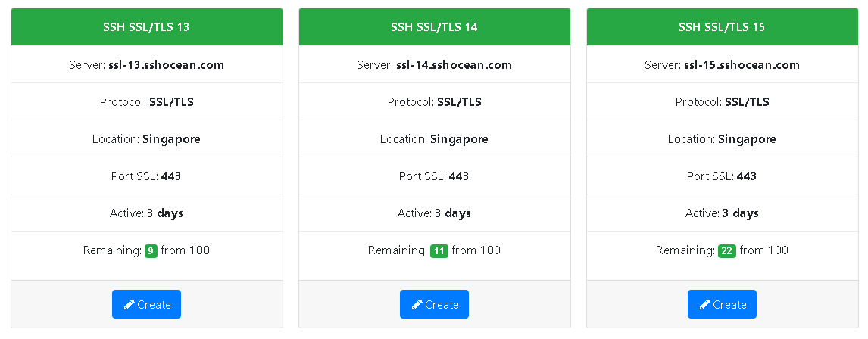Click the green remaining badge showing 11
Viewport: 868px width, 339px height.
(x=439, y=251)
